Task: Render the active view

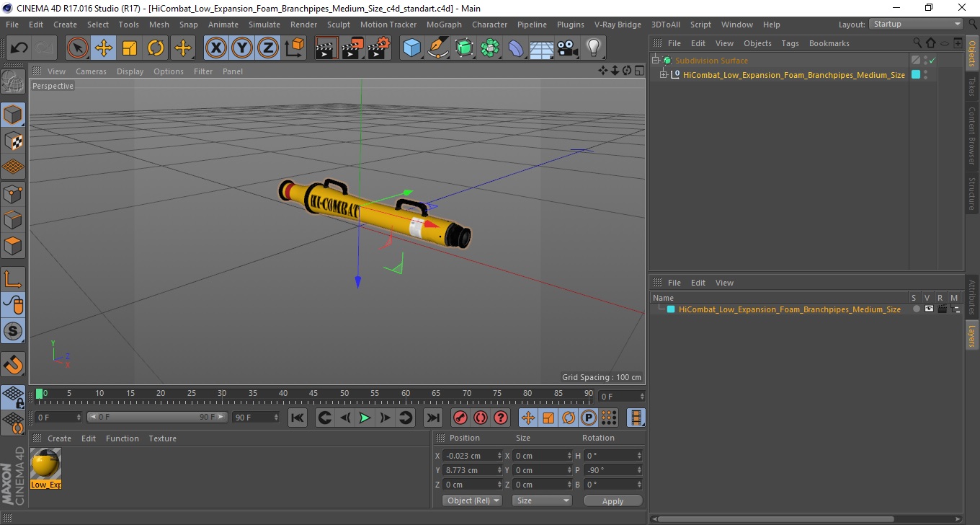Action: pos(326,48)
